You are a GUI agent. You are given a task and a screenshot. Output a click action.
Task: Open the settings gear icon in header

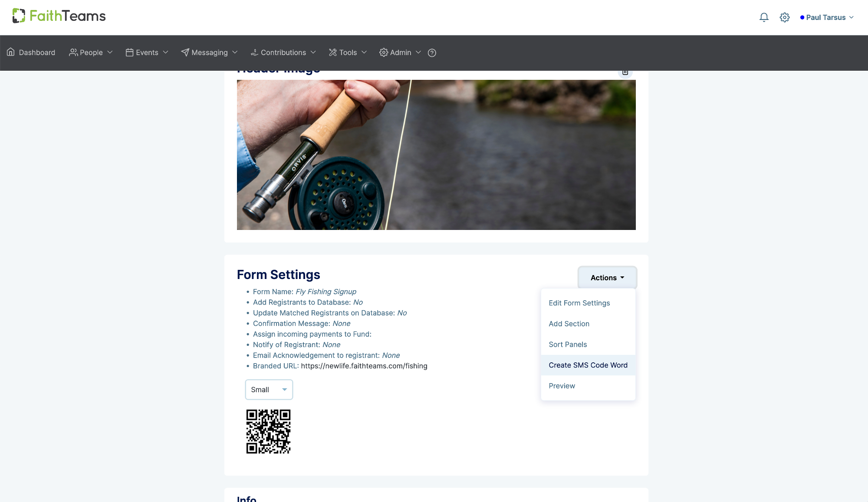(784, 17)
